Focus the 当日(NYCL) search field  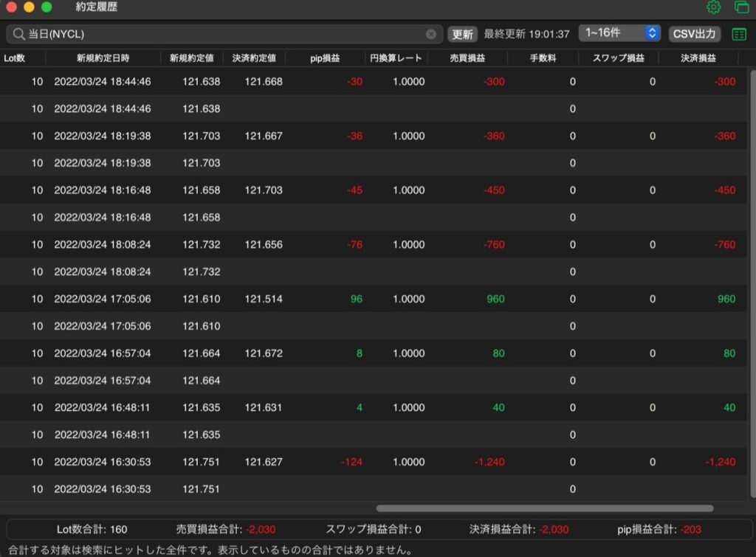coord(224,34)
